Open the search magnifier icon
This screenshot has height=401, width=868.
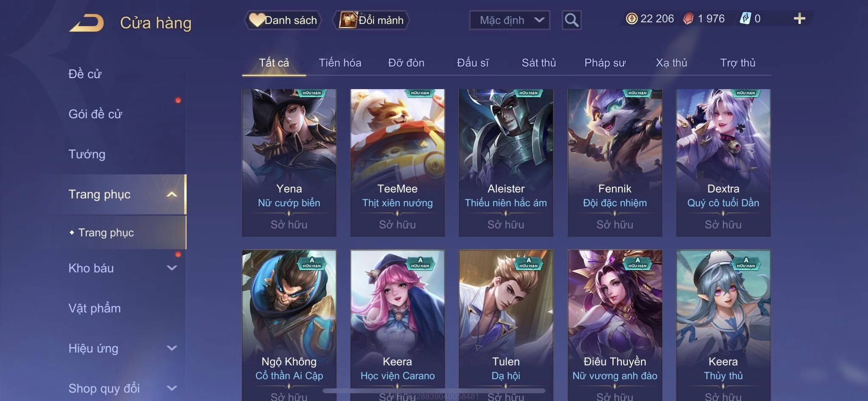(x=571, y=20)
